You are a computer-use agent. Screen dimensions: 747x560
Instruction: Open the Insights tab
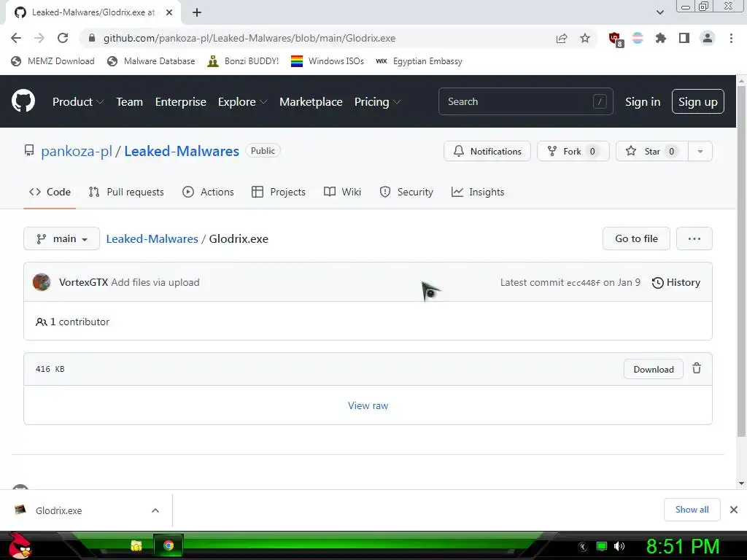click(478, 192)
